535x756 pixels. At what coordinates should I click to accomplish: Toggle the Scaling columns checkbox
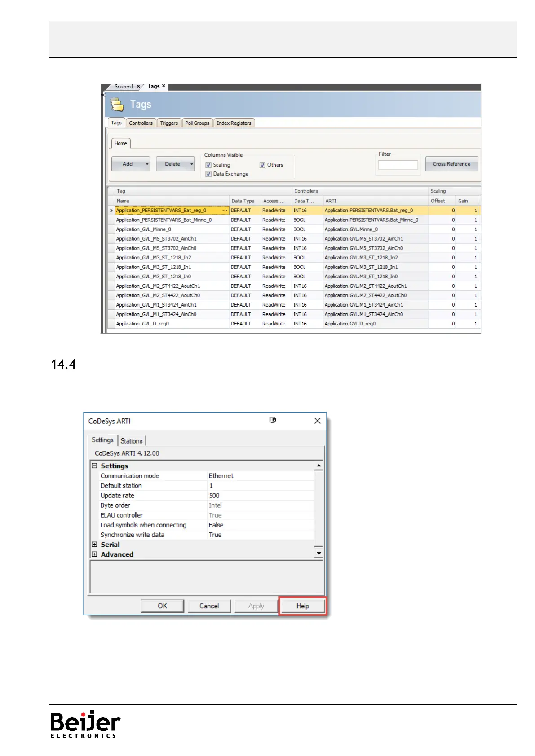(x=208, y=165)
